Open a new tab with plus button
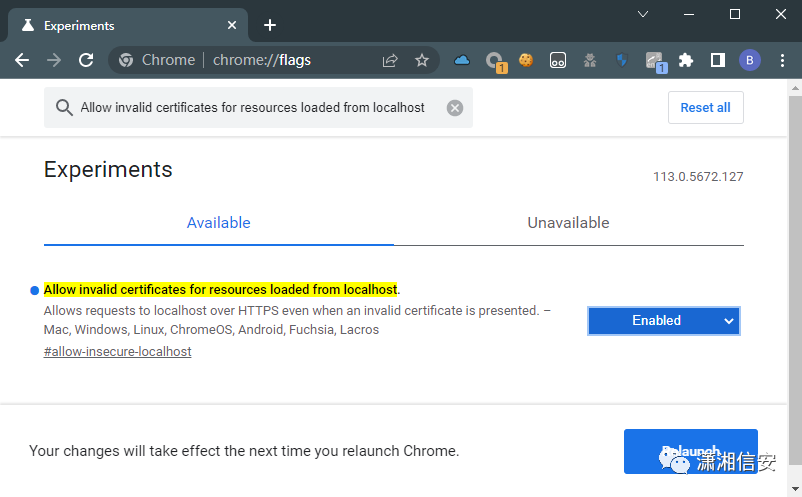Screen dimensions: 802x497 [x=270, y=25]
